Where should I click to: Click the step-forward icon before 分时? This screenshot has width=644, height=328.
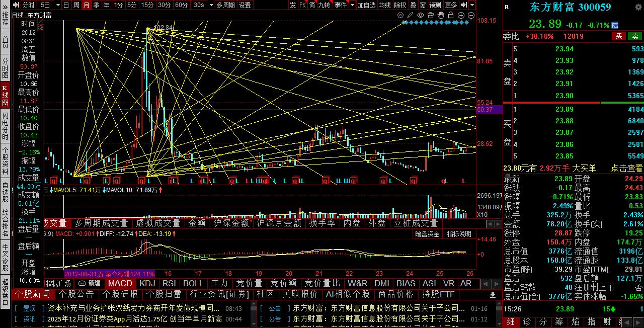16,5
